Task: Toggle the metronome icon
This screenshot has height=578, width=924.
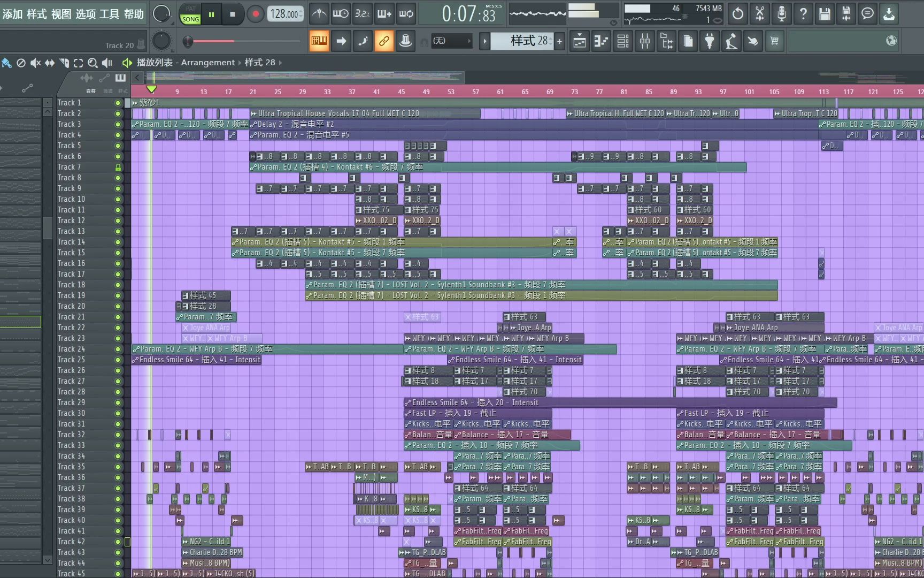Action: (319, 14)
